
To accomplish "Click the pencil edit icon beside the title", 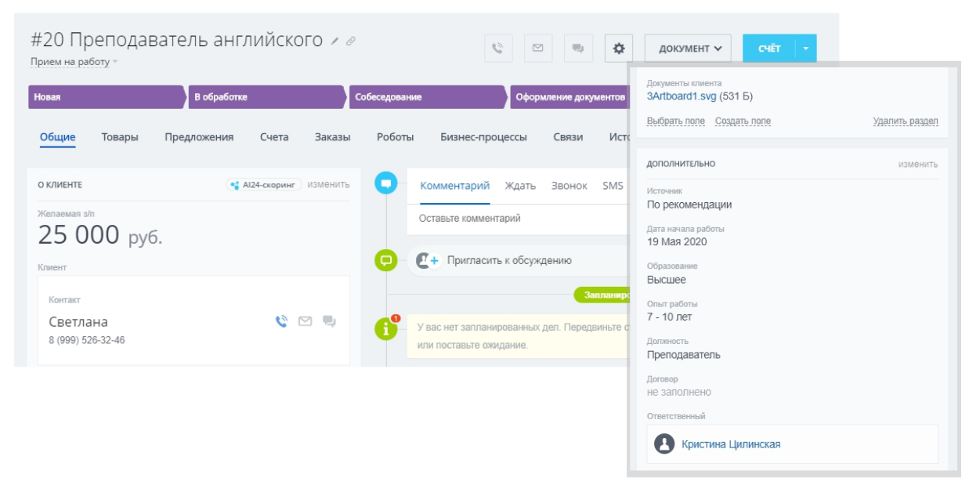I will click(335, 41).
